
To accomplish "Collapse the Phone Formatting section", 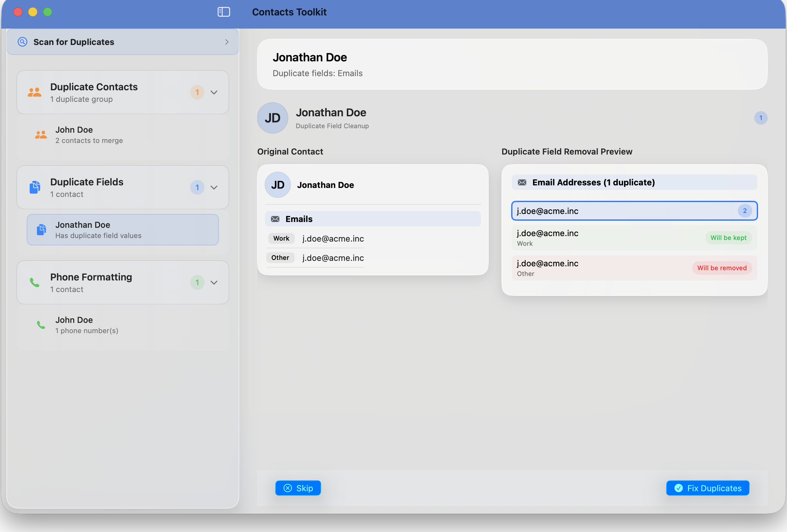I will [214, 282].
